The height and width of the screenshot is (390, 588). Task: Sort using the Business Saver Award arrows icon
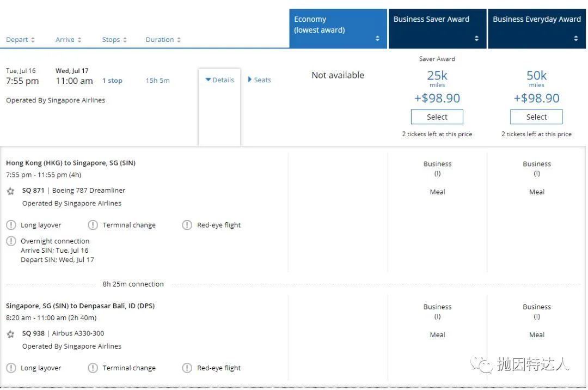coord(476,38)
